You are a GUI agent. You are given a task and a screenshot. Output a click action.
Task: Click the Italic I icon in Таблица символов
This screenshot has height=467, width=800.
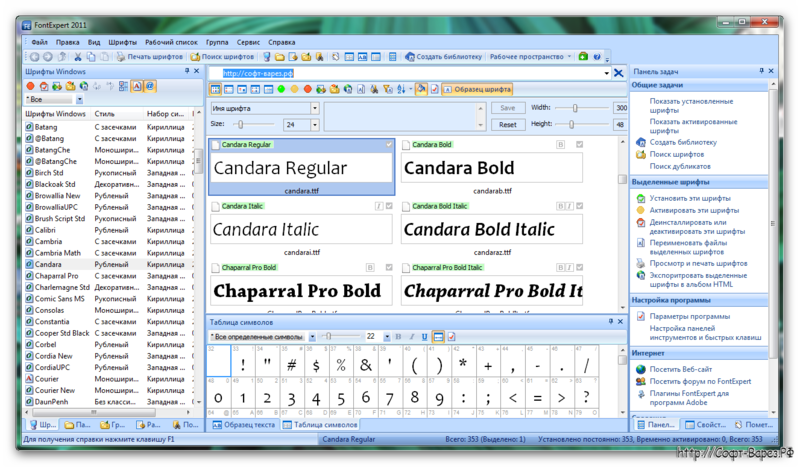[x=411, y=337]
